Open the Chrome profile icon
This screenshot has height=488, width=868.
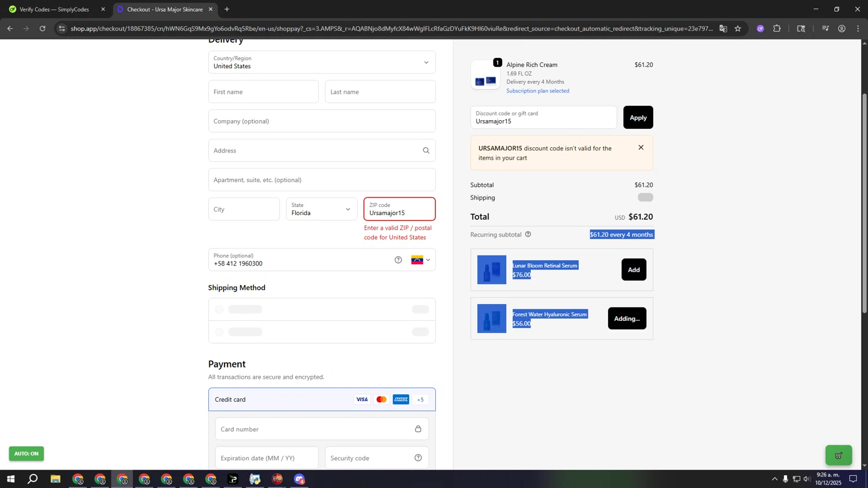(x=842, y=28)
